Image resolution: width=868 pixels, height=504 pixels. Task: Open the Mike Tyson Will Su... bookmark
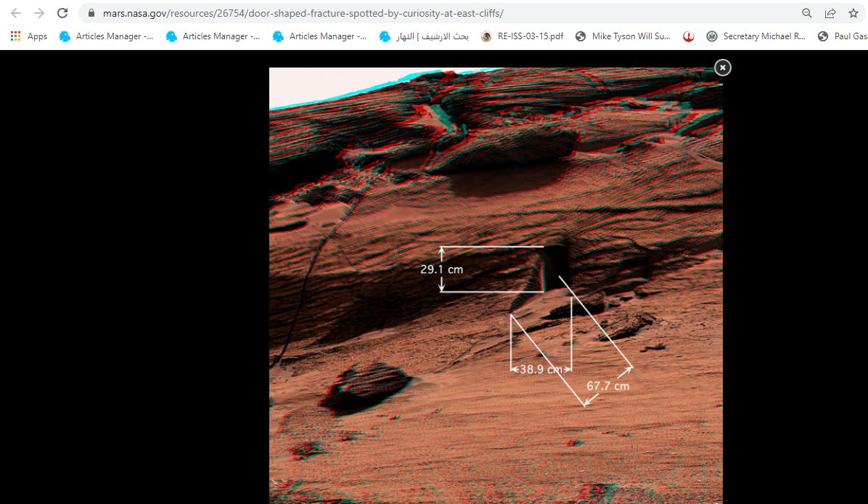click(x=623, y=36)
